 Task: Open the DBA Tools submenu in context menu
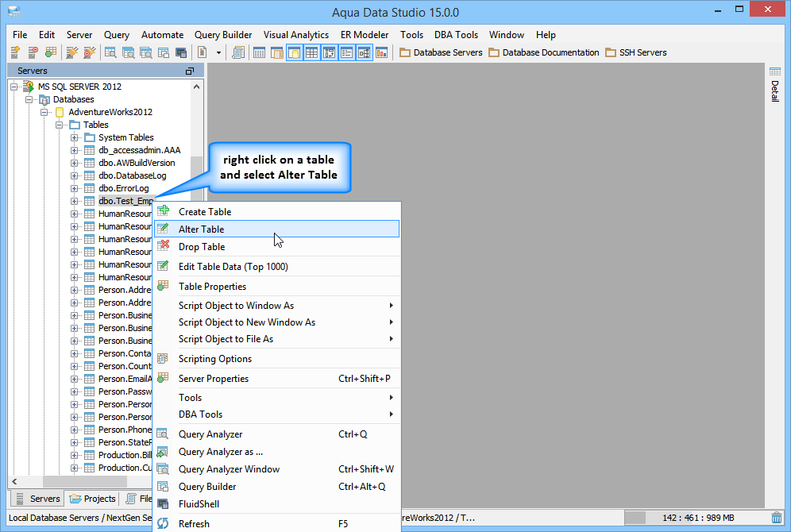click(277, 414)
